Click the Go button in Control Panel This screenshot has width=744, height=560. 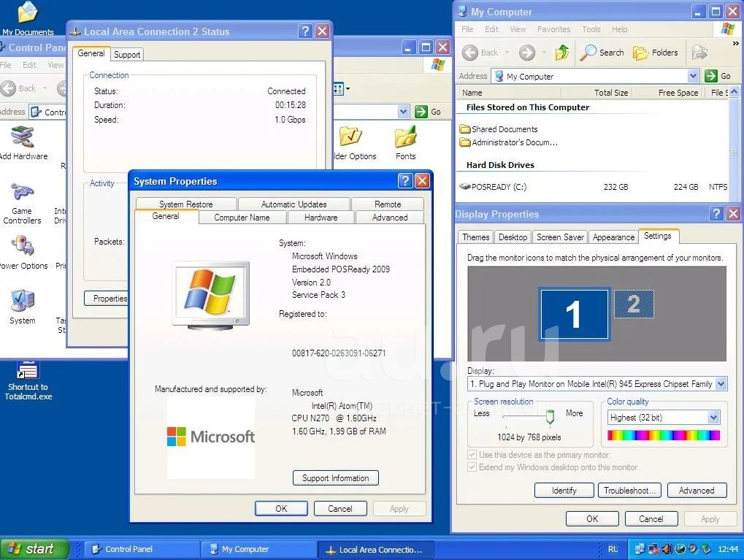(x=428, y=112)
